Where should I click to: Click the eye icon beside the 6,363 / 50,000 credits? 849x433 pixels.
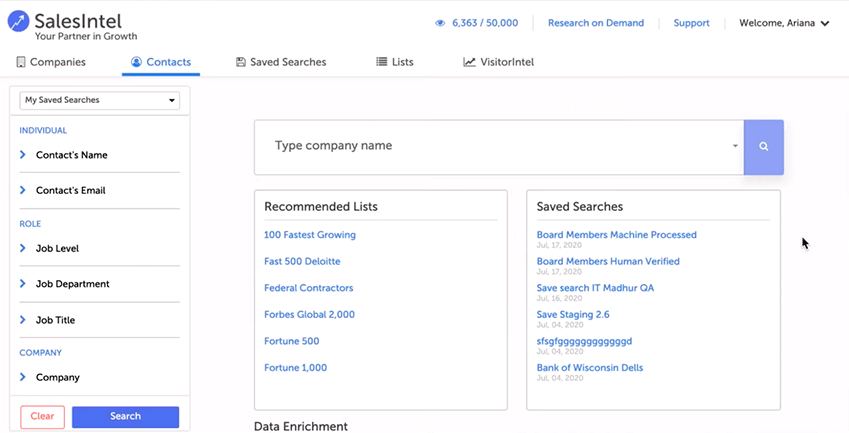(440, 23)
